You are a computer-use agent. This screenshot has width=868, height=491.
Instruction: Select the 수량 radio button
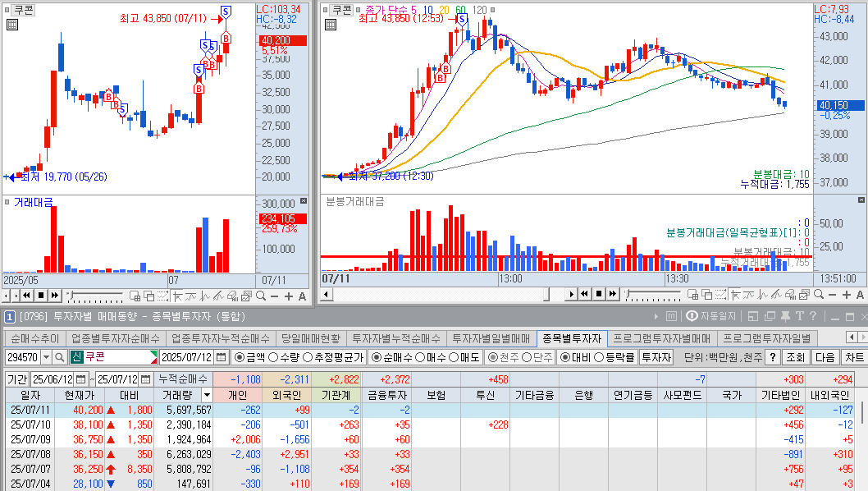[273, 357]
